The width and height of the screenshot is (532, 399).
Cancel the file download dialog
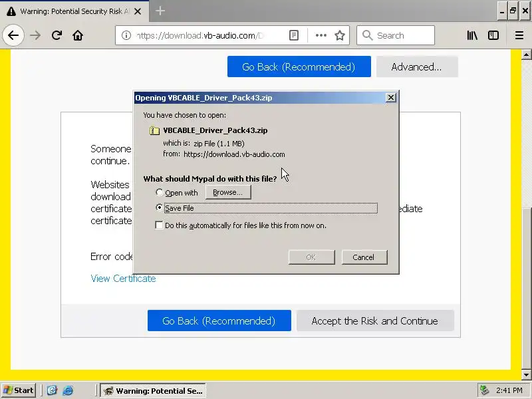[364, 257]
